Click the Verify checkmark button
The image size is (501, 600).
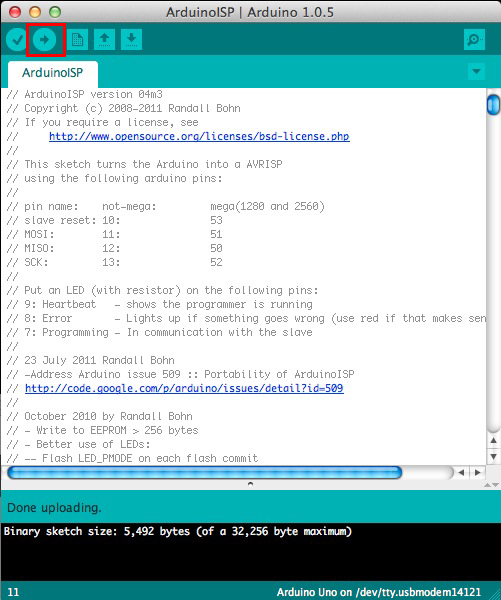click(17, 39)
